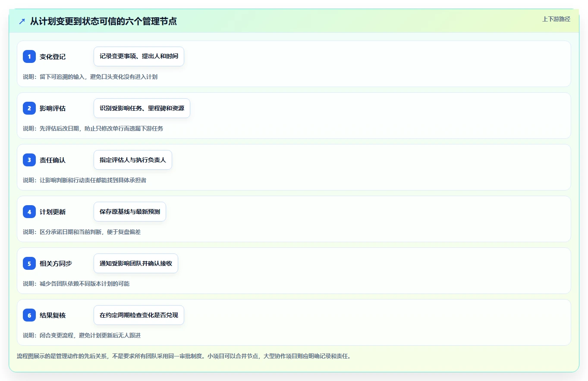Screen dimensions: 588x381
Task: Select the 责任确认 step label
Action: pyautogui.click(x=53, y=160)
